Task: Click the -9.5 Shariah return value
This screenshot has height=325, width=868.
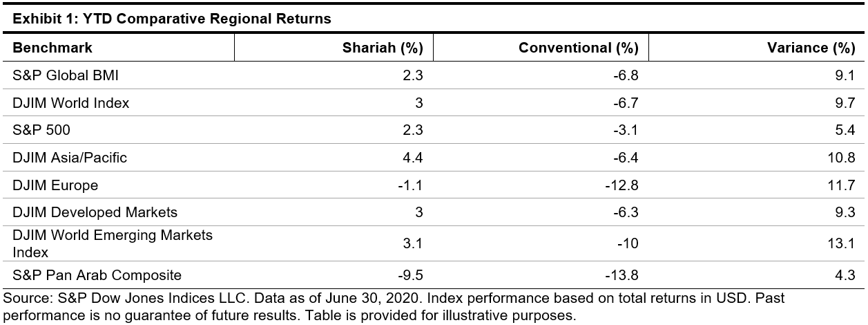Action: [x=411, y=275]
